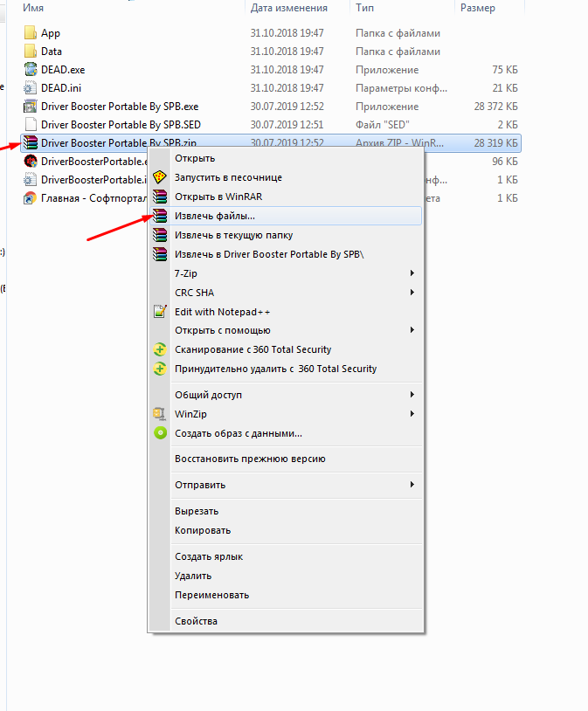
Task: Choose Переименовать from the context menu
Action: click(286, 595)
